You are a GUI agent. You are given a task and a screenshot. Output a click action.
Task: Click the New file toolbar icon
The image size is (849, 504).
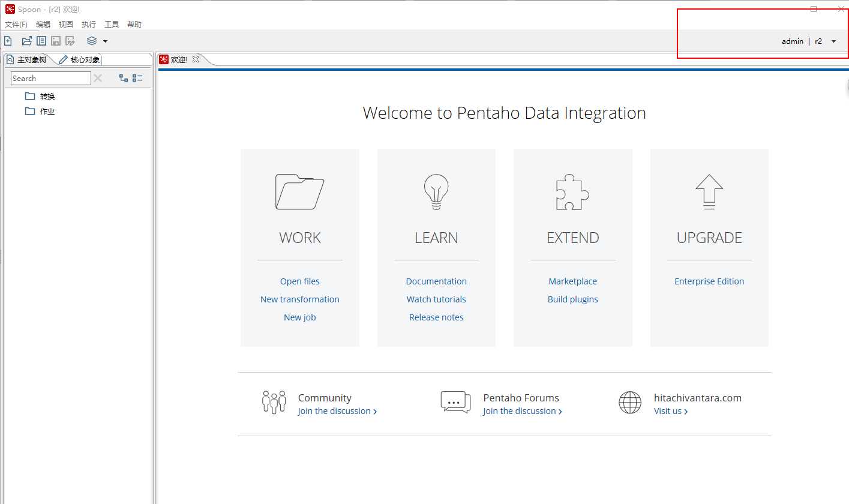point(8,41)
